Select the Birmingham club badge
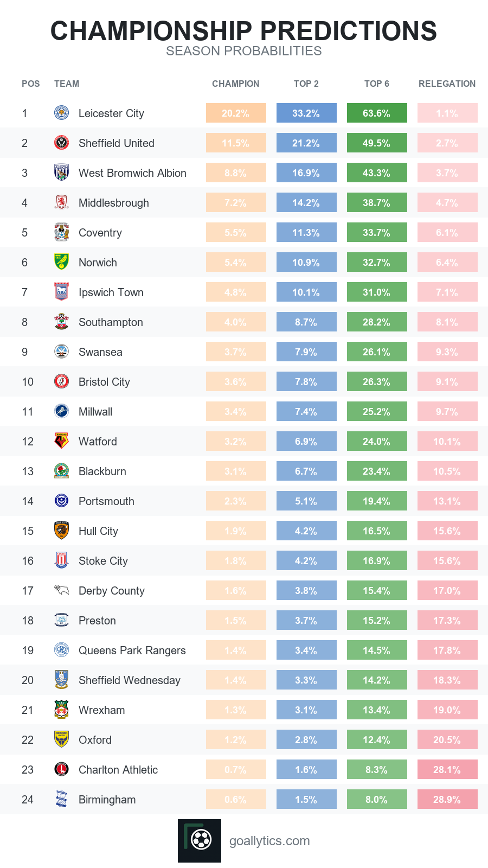Image resolution: width=488 pixels, height=868 pixels. click(62, 799)
